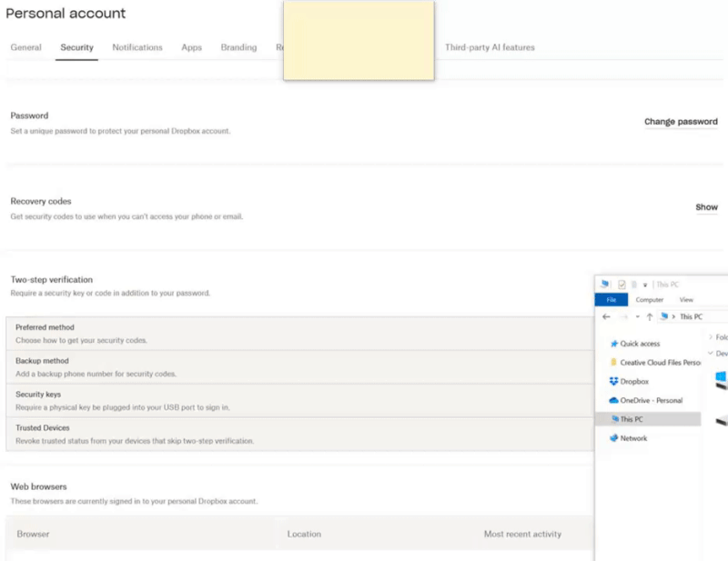Select OneDrive - Personal in navigation pane
This screenshot has height=561, width=728.
pos(651,400)
